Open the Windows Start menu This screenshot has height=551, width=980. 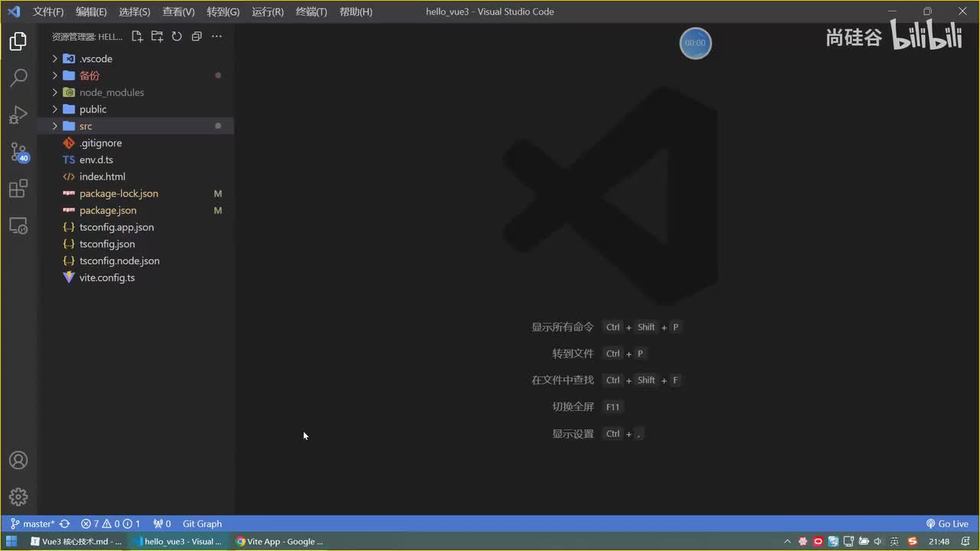point(11,541)
